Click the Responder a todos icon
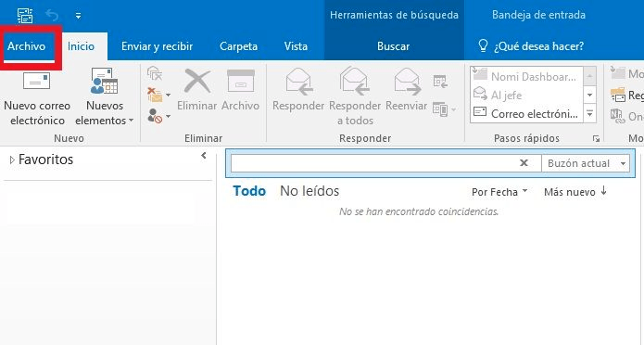This screenshot has height=345, width=644. [355, 82]
